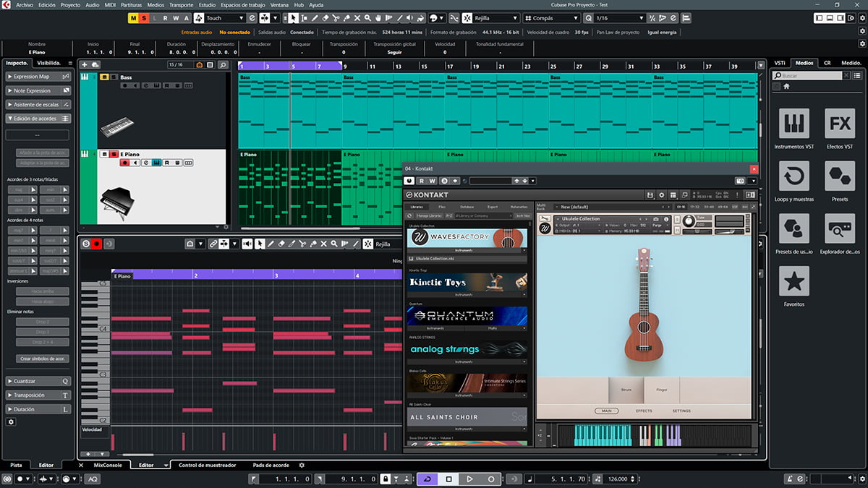Open Kontakt EFFECTS page

pos(644,411)
